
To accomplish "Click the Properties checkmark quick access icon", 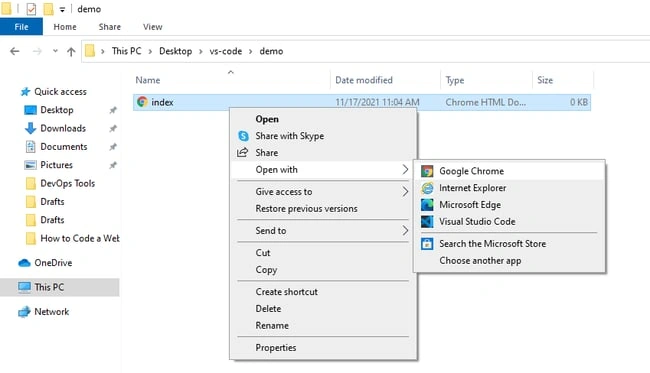I will (x=31, y=9).
